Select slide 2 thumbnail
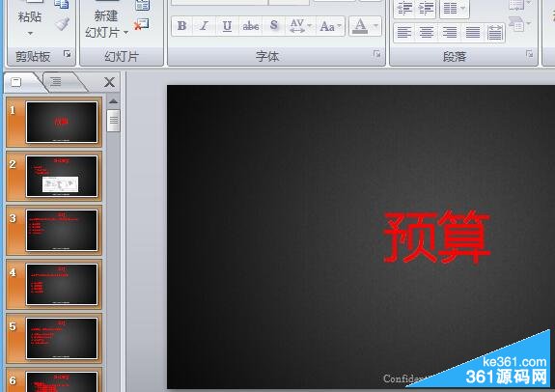The width and height of the screenshot is (555, 392). click(x=54, y=176)
